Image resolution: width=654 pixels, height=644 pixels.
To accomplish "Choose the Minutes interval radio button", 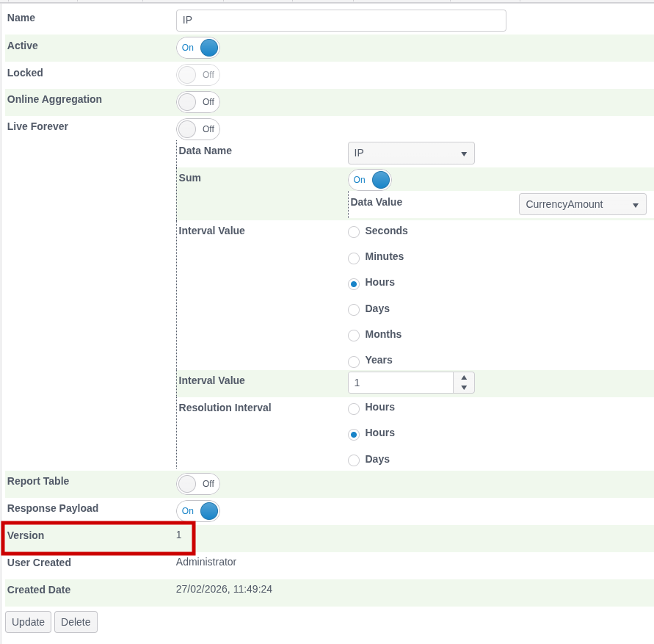I will click(x=354, y=258).
